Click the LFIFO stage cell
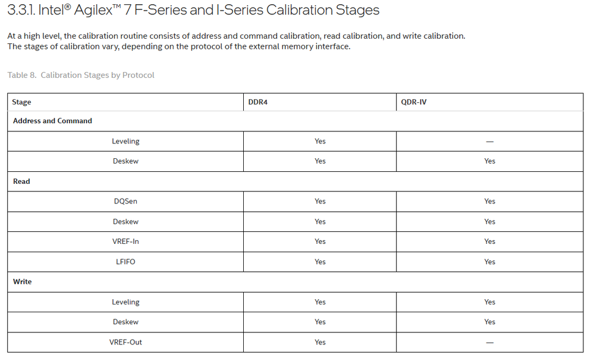 tap(125, 262)
